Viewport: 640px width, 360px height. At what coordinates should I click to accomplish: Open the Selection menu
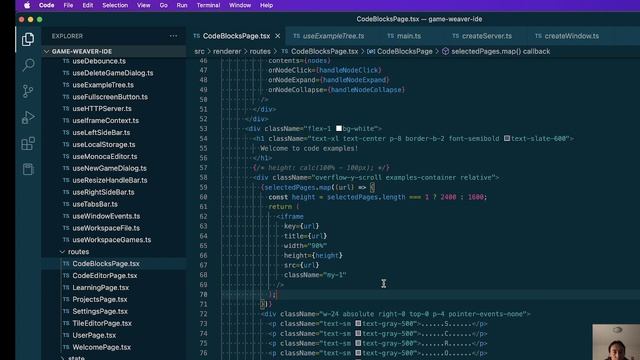(115, 5)
